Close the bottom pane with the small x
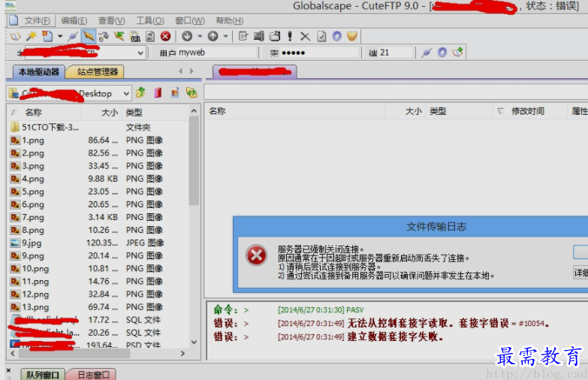The height and width of the screenshot is (380, 588). (8, 370)
